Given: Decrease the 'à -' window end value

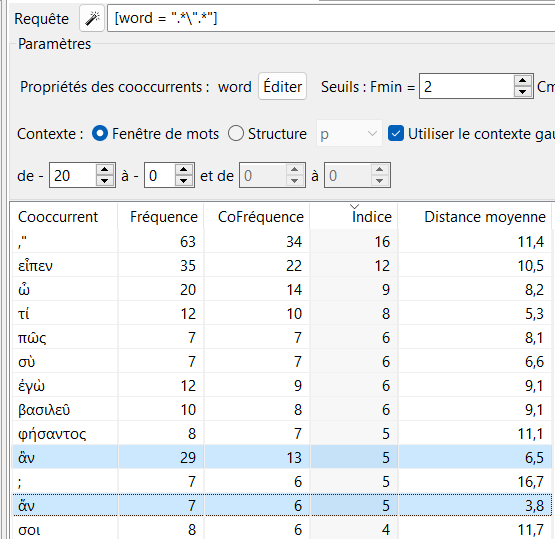Looking at the screenshot, I should tap(183, 180).
